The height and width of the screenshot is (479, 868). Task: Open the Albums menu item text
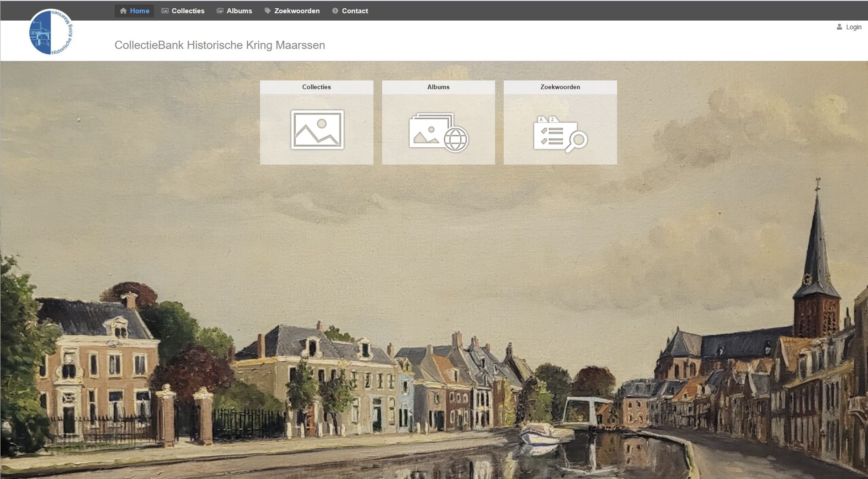[x=239, y=11]
